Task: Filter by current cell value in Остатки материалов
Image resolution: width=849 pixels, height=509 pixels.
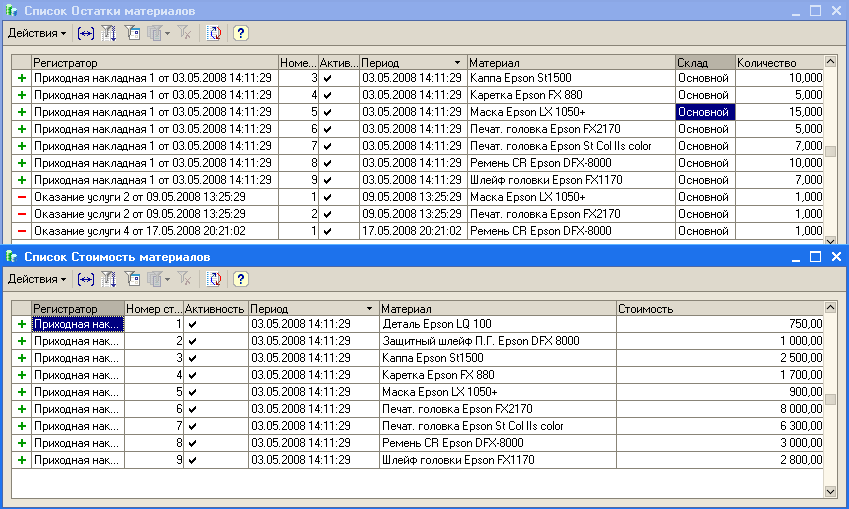Action: click(132, 34)
